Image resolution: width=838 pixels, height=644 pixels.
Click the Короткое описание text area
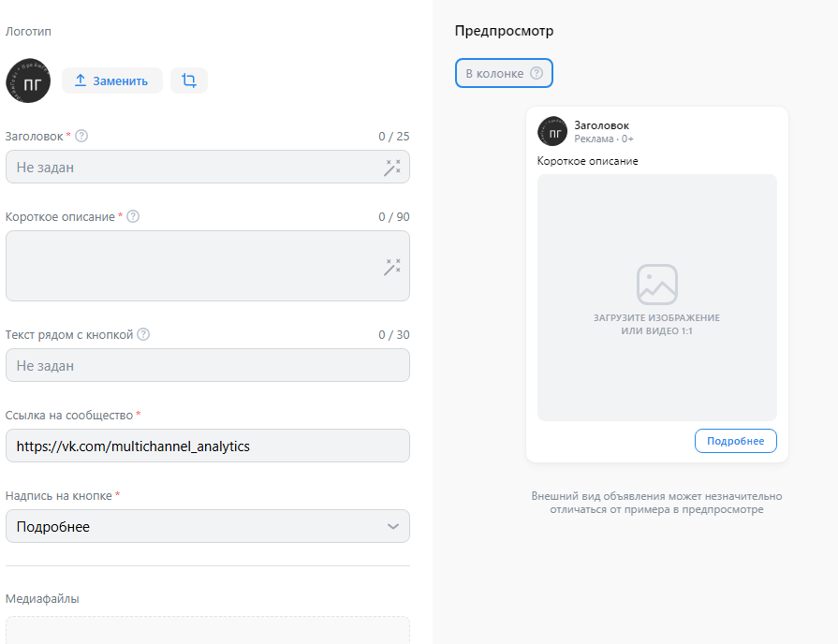[x=207, y=266]
